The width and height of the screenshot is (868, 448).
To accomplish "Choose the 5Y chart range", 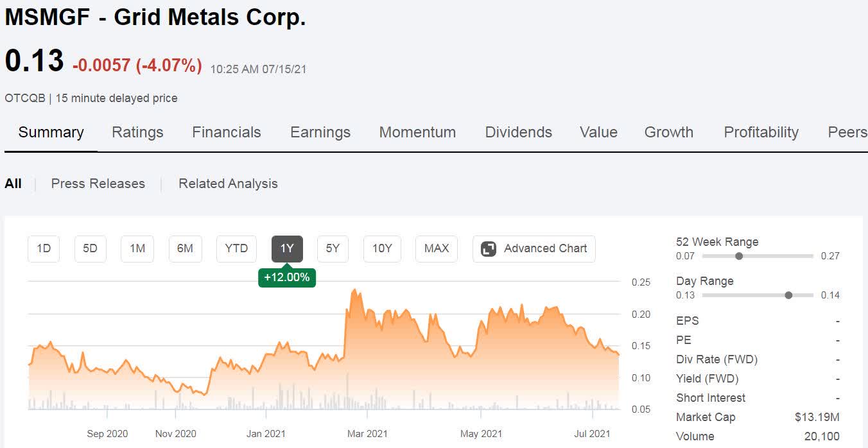I will [333, 249].
